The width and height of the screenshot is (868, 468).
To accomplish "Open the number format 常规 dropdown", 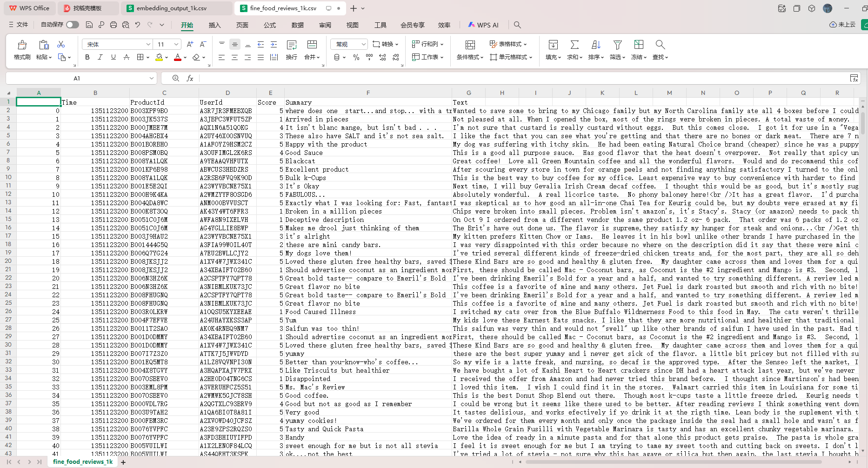I will [x=363, y=44].
